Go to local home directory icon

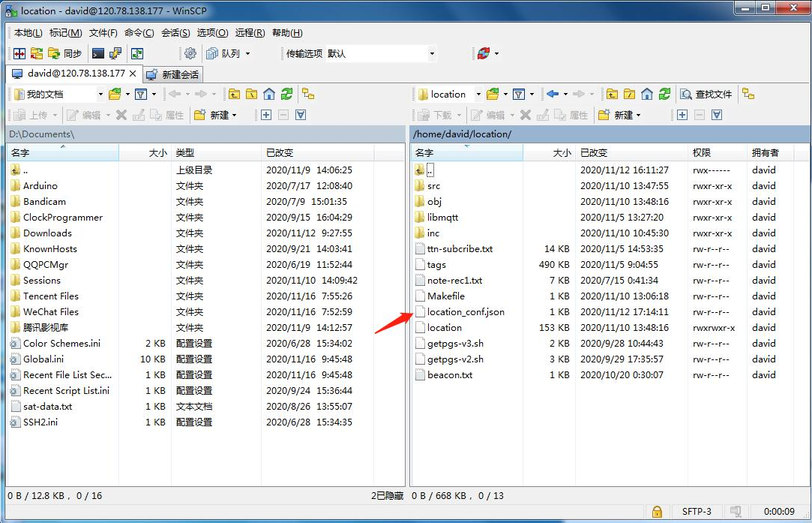pos(268,95)
